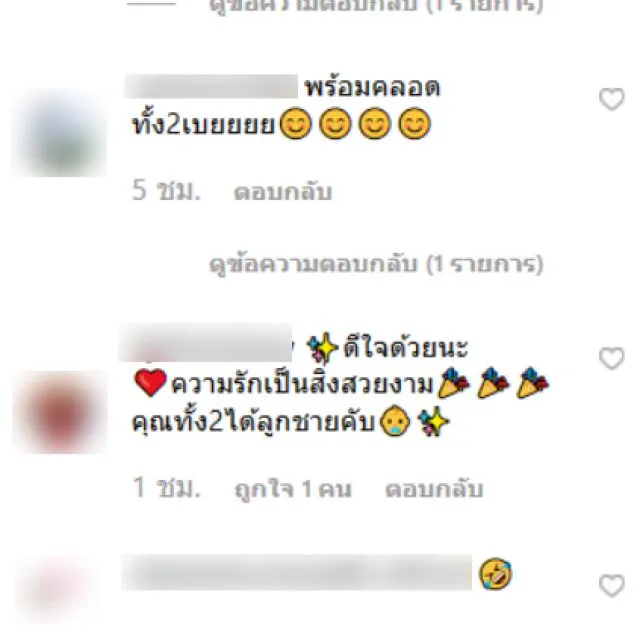Reply to the "พร้อมคลอด" comment via ตอบกลับ
640x639 pixels.
click(282, 192)
